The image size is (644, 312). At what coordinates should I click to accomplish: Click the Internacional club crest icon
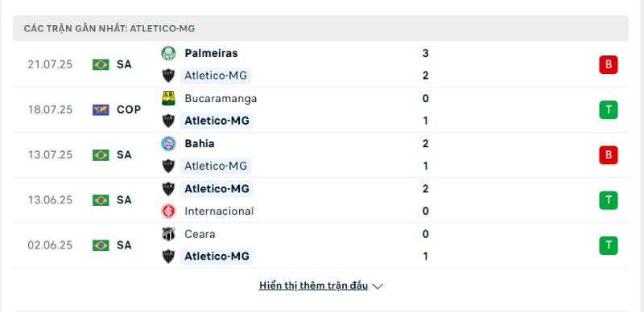click(x=168, y=211)
